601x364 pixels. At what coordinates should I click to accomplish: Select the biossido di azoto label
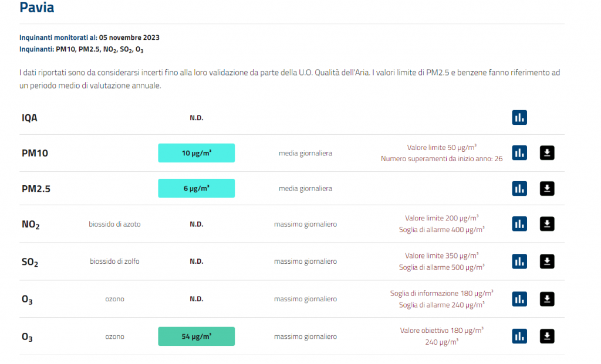pos(114,224)
